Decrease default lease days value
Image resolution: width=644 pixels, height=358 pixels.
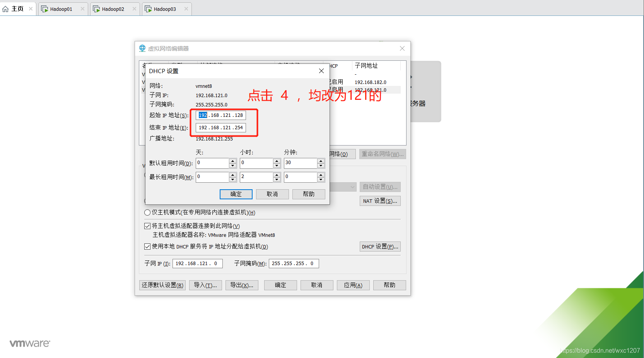pyautogui.click(x=232, y=166)
